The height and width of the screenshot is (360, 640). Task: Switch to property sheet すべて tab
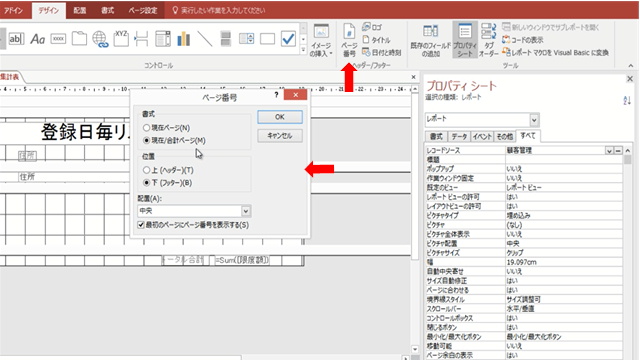coord(528,136)
